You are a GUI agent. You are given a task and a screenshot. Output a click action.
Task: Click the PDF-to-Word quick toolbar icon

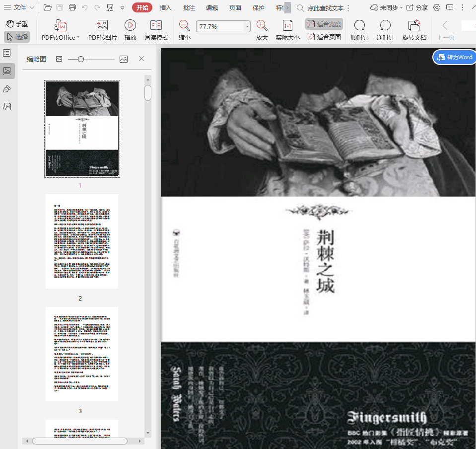pos(109,7)
